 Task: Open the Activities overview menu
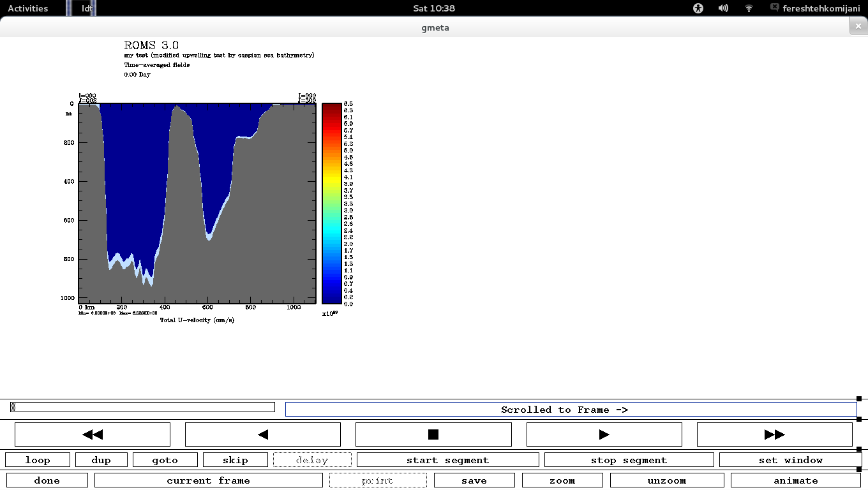[28, 8]
